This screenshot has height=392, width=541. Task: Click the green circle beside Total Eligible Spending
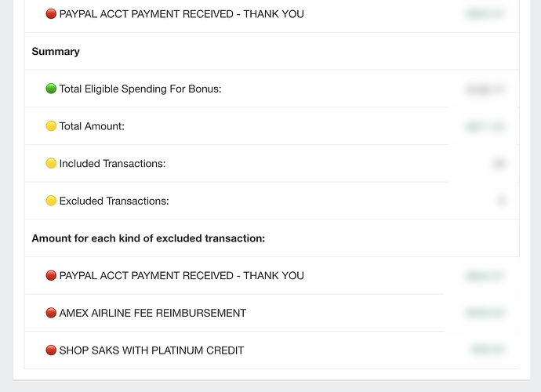tap(51, 89)
